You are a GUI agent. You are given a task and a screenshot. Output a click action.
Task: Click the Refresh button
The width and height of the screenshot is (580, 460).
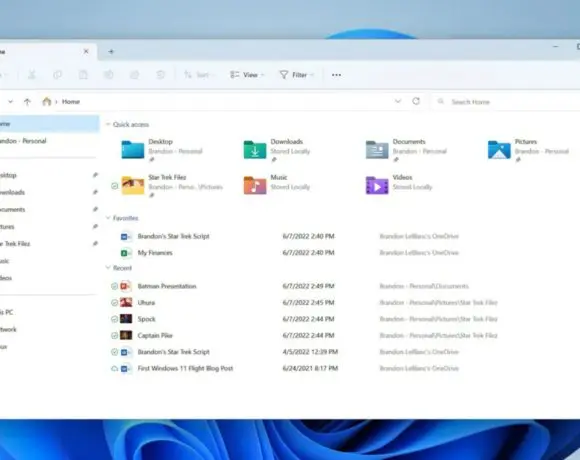click(416, 101)
